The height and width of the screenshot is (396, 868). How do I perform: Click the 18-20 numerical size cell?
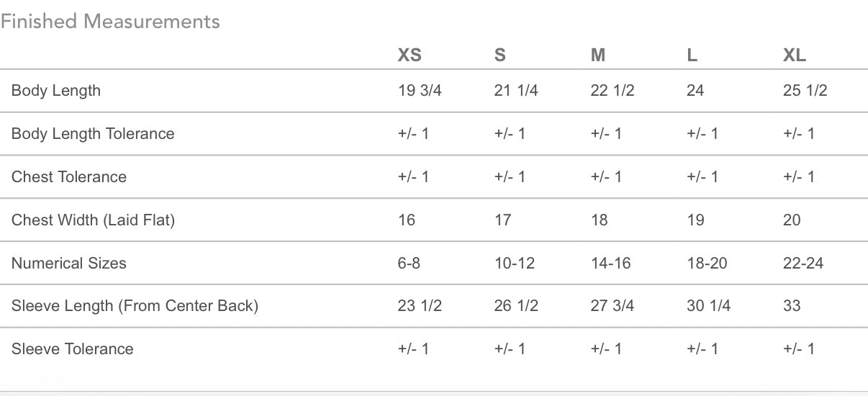point(707,264)
